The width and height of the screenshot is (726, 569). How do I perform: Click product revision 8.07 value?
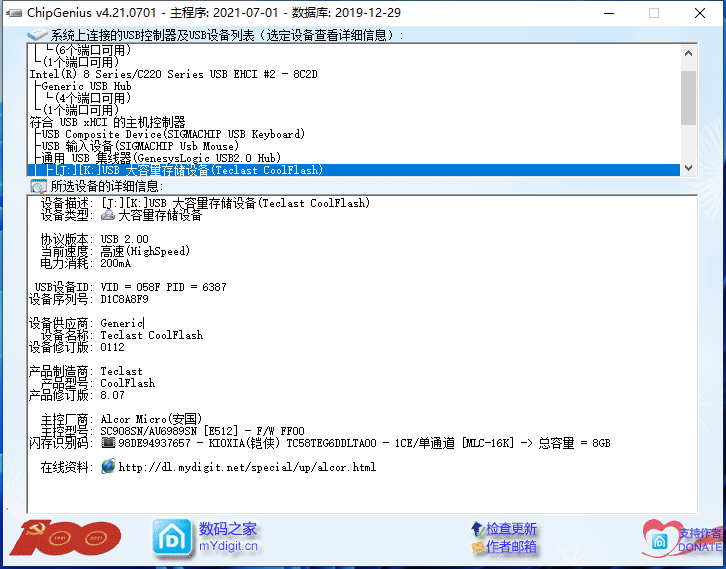point(113,395)
